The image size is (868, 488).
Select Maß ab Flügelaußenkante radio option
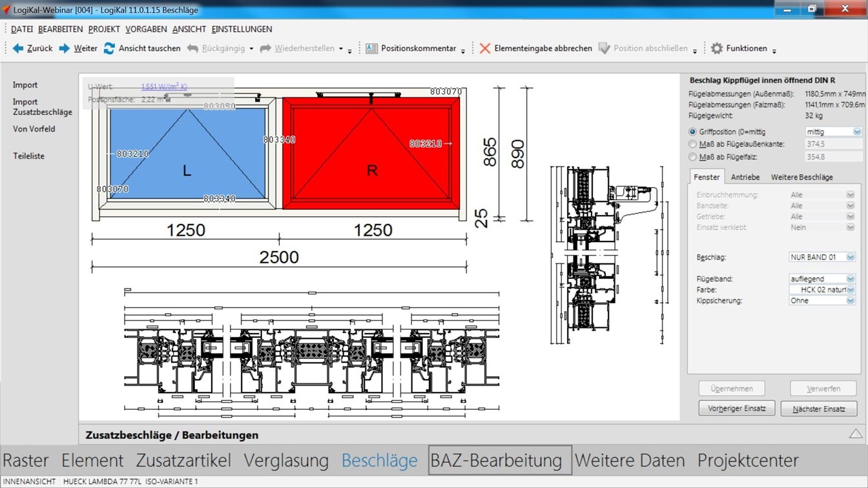click(x=693, y=144)
